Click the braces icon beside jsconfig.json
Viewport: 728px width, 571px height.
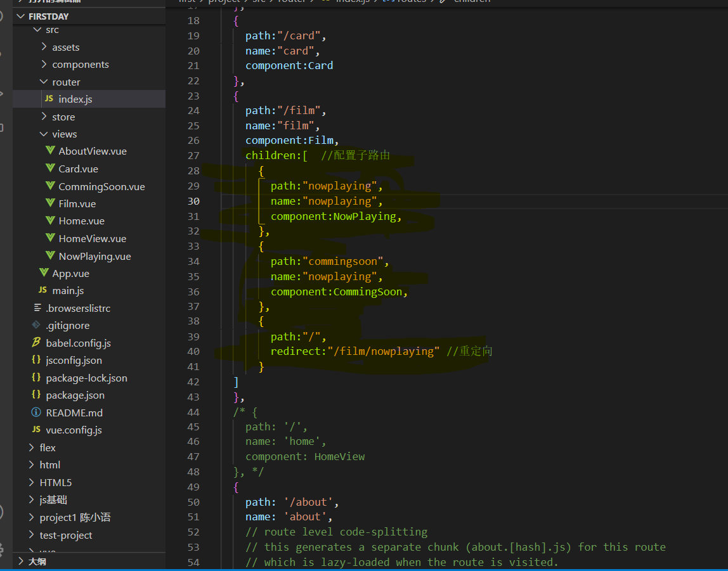[36, 359]
